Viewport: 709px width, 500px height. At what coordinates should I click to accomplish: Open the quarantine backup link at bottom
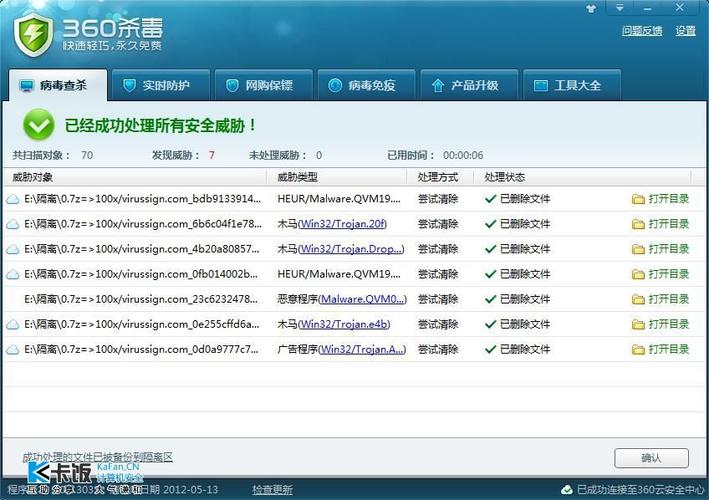[97, 457]
